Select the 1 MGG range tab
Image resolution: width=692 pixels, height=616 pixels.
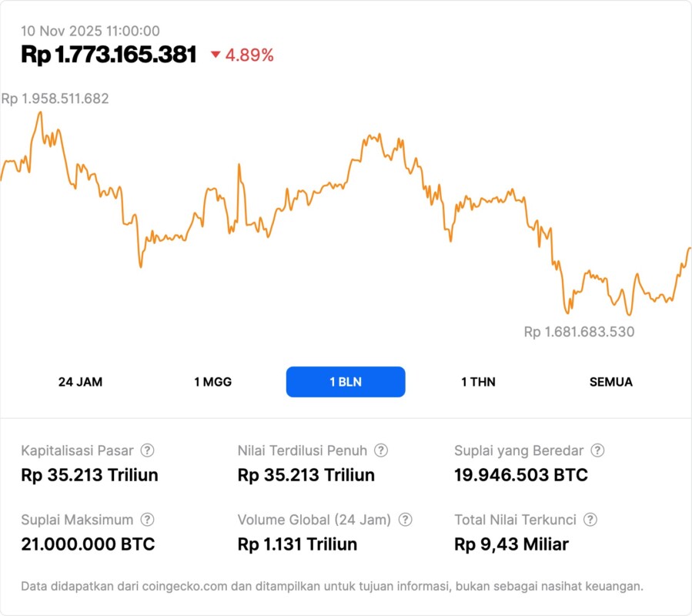click(x=212, y=381)
